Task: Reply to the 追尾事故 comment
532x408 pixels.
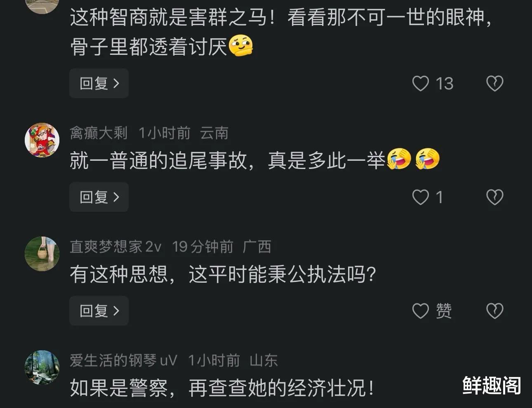Action: [x=99, y=197]
